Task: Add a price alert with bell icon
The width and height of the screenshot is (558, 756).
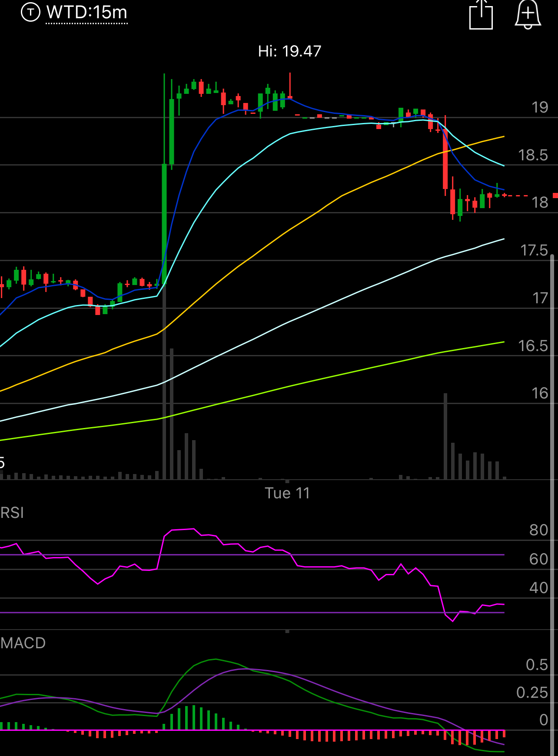Action: pyautogui.click(x=528, y=15)
